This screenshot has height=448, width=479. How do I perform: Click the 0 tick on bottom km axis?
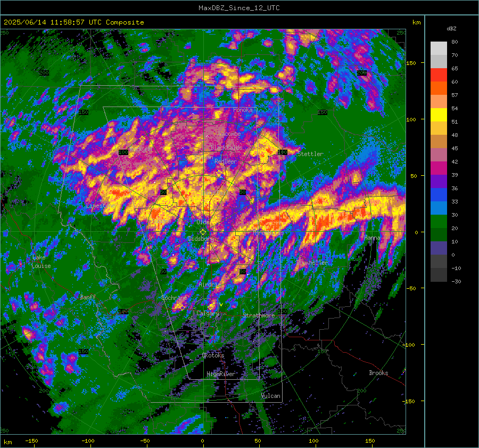pyautogui.click(x=202, y=441)
